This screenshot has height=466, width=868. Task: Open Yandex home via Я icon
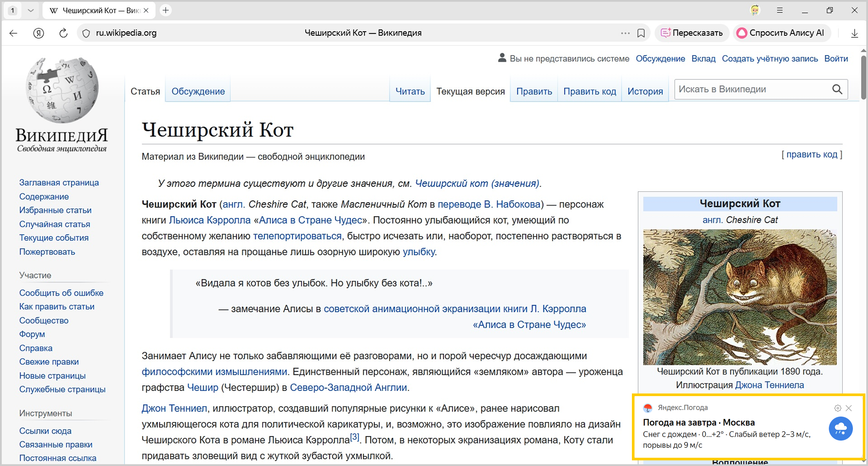tap(39, 33)
